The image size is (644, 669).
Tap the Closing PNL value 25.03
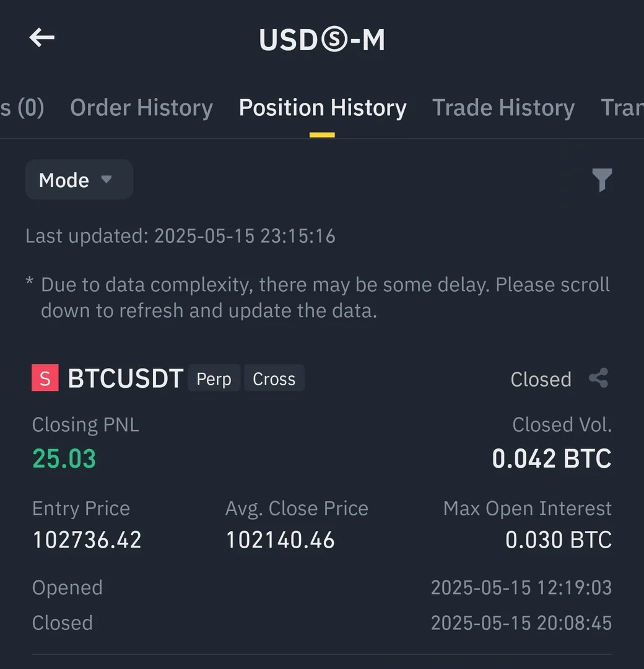pyautogui.click(x=64, y=459)
